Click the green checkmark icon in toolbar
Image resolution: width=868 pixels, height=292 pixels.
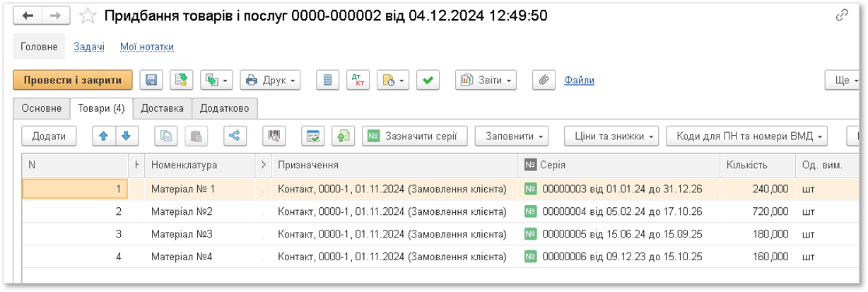[427, 81]
